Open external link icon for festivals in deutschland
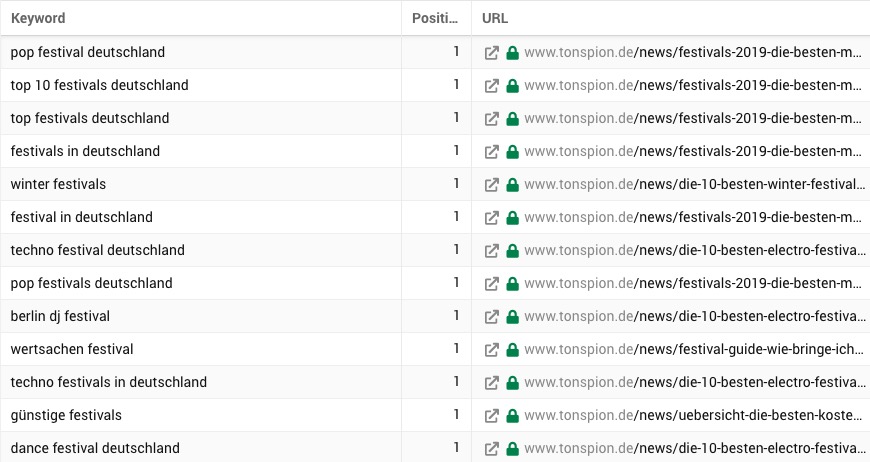Image resolution: width=870 pixels, height=462 pixels. (x=492, y=151)
